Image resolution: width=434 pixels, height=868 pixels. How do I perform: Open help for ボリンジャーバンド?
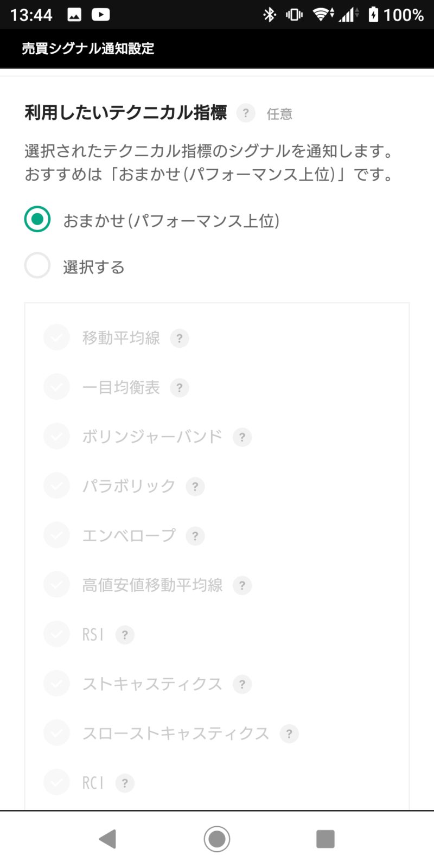[x=242, y=437]
